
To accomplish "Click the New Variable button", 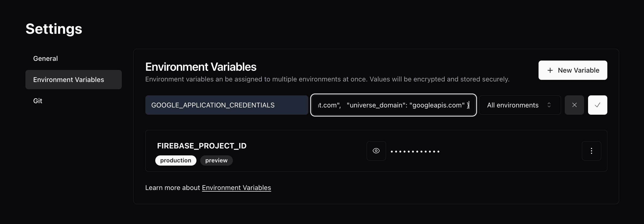I will pyautogui.click(x=573, y=70).
